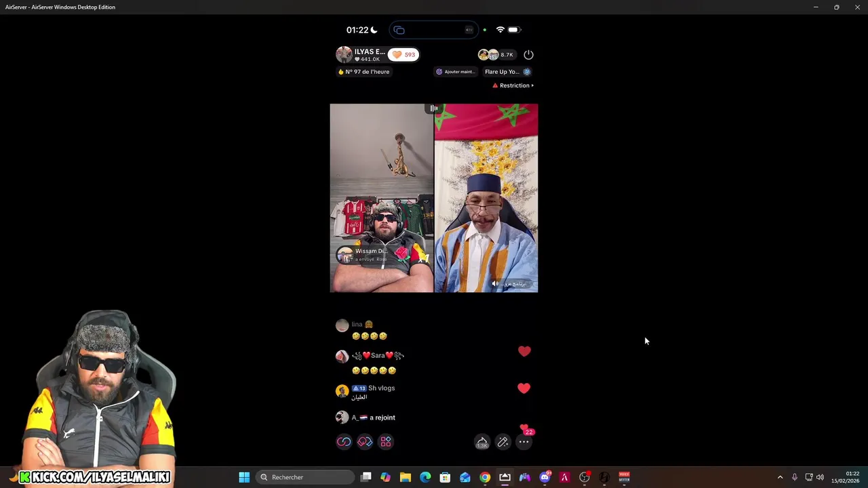This screenshot has width=868, height=488.
Task: Click the 'Sh vlogs' username
Action: point(381,388)
